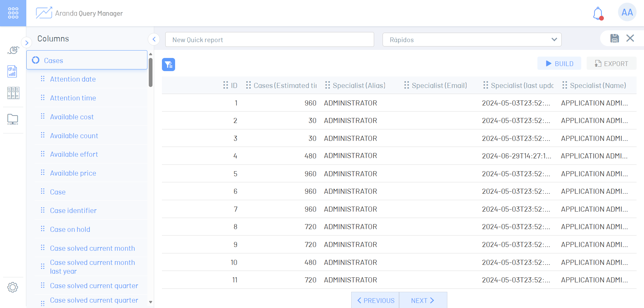
Task: Open the AA user profile avatar
Action: coord(627,12)
